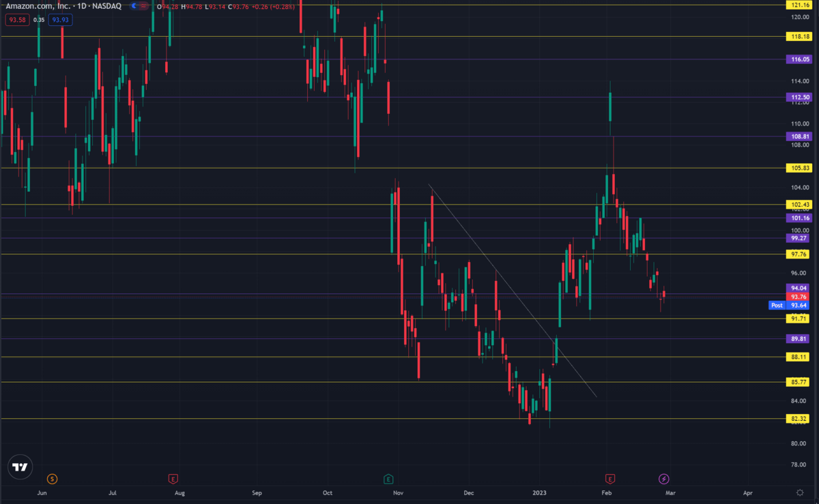
Task: Click the red 93.58 sell price button
Action: [x=16, y=20]
